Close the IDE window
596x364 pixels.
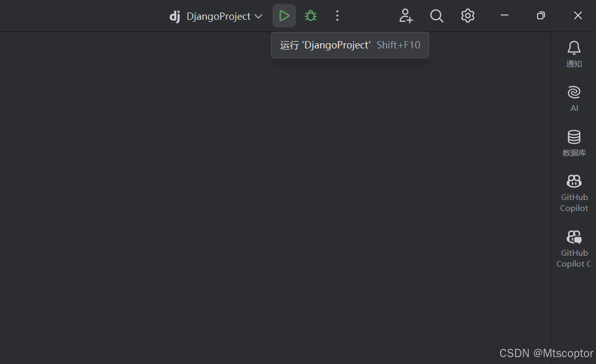tap(578, 16)
